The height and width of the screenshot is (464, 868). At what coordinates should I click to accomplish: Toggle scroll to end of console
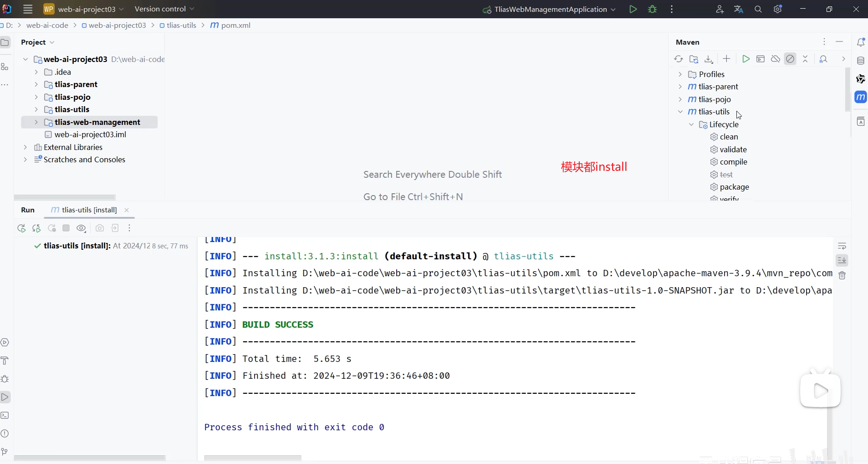pos(842,260)
